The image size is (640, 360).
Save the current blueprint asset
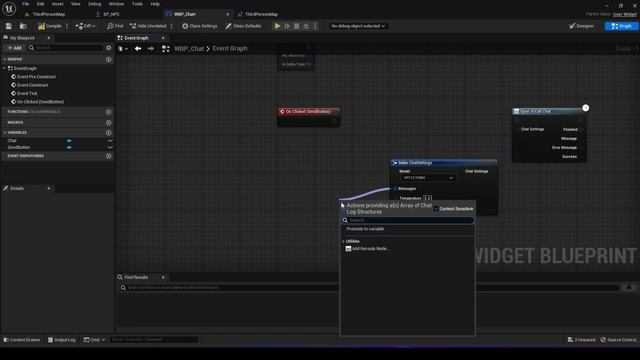point(9,26)
